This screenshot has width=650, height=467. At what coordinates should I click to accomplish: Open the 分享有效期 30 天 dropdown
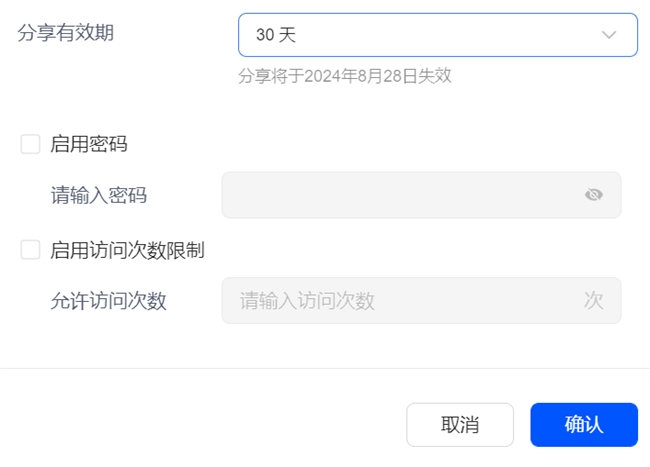(x=437, y=35)
